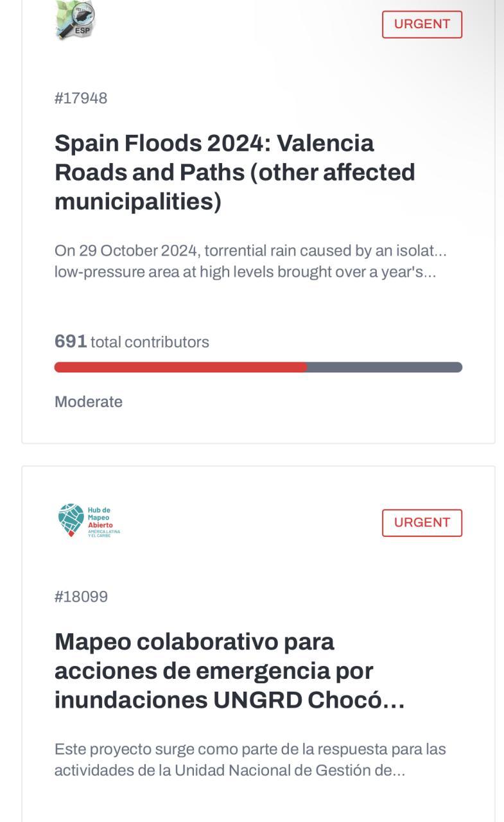Click the line starting "low-pressure area"
The height and width of the screenshot is (822, 504).
245,272
